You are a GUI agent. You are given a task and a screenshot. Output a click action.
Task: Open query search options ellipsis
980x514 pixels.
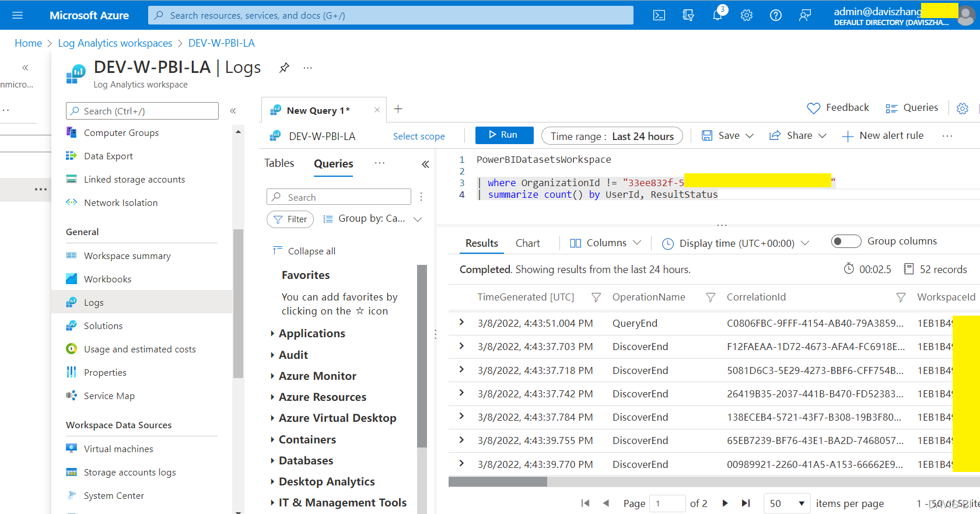421,197
